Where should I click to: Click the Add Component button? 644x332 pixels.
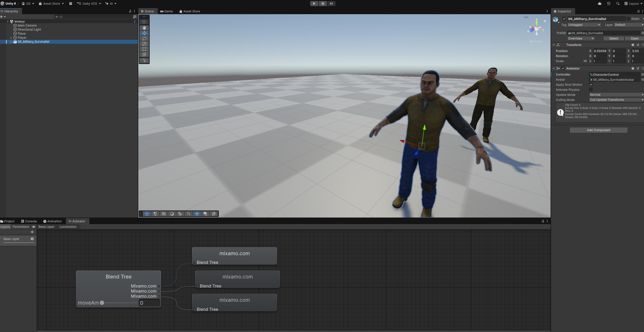click(x=598, y=130)
